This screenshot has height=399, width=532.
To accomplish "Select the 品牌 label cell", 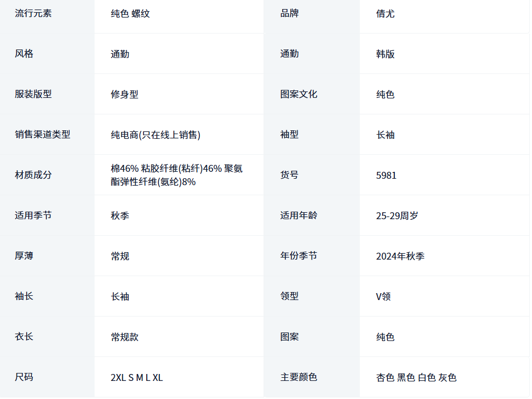I will pyautogui.click(x=290, y=13).
